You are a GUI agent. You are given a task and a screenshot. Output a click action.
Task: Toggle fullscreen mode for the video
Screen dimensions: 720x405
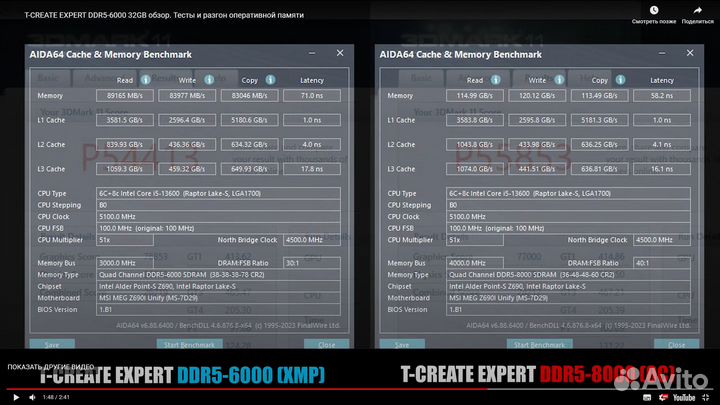point(706,397)
